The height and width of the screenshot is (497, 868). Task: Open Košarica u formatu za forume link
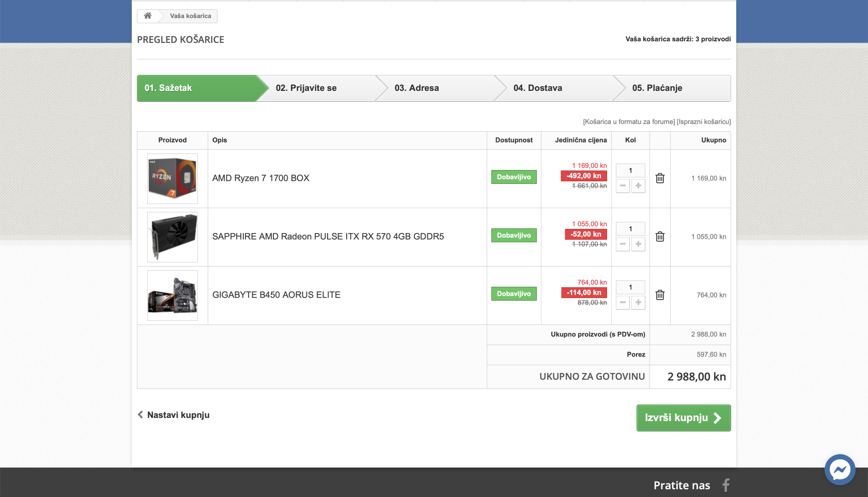(629, 122)
